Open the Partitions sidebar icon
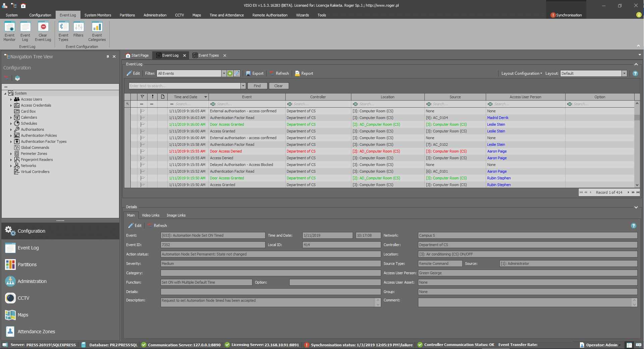This screenshot has width=644, height=349. pyautogui.click(x=10, y=265)
